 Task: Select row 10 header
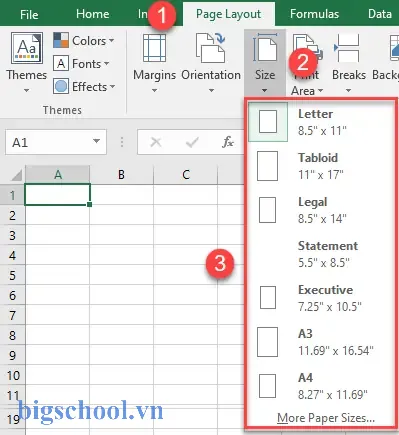[x=12, y=375]
